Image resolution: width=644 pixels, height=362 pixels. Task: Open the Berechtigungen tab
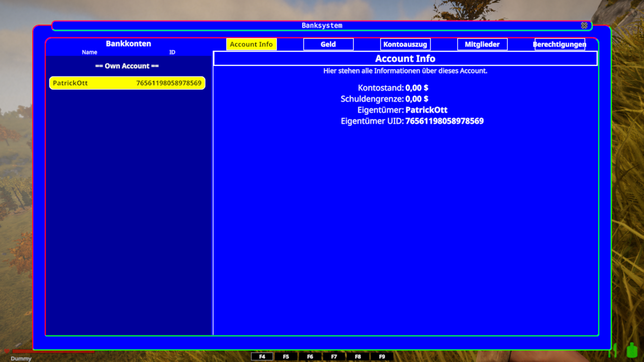(x=559, y=44)
